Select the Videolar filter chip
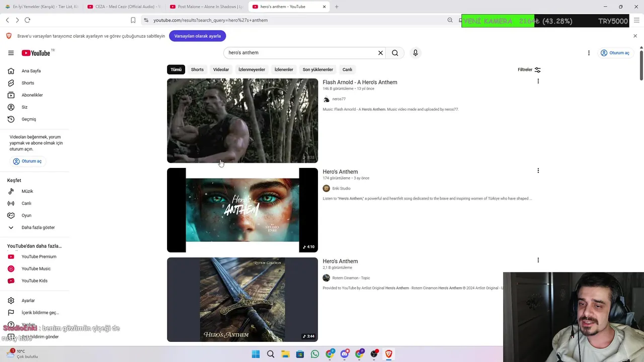Image resolution: width=644 pixels, height=362 pixels. click(x=221, y=69)
